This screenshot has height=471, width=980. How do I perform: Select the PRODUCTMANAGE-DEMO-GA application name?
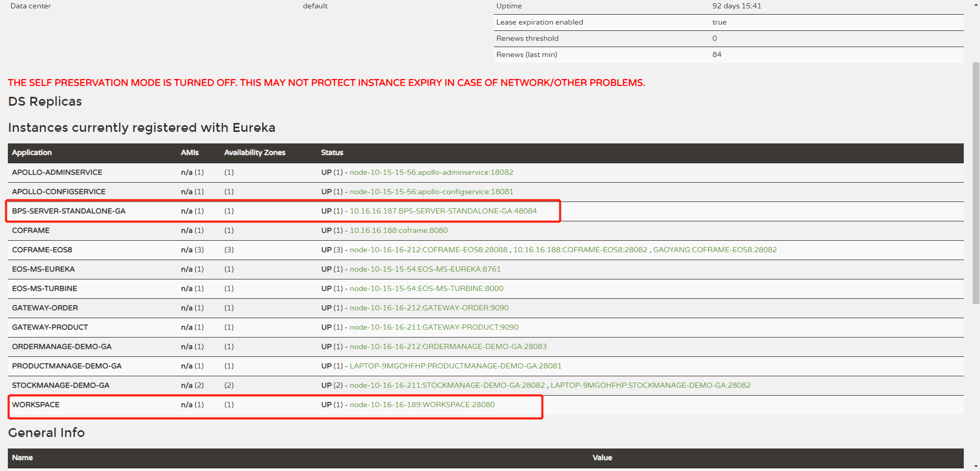coord(67,366)
